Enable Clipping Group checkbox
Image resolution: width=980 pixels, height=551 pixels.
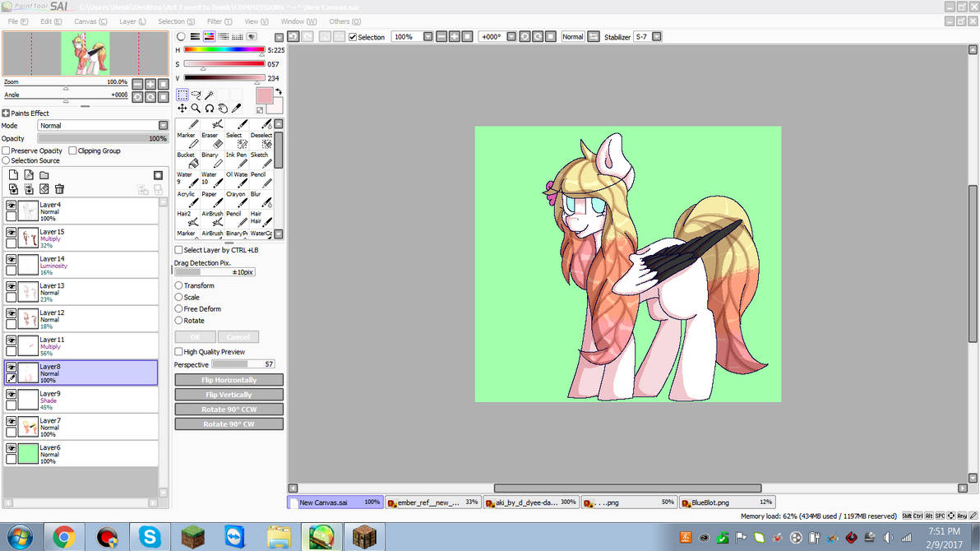point(72,150)
